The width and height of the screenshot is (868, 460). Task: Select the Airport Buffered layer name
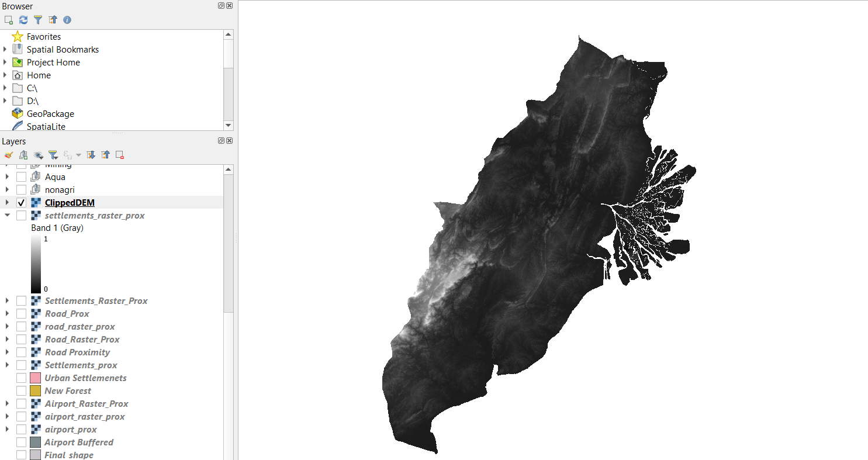[x=79, y=442]
